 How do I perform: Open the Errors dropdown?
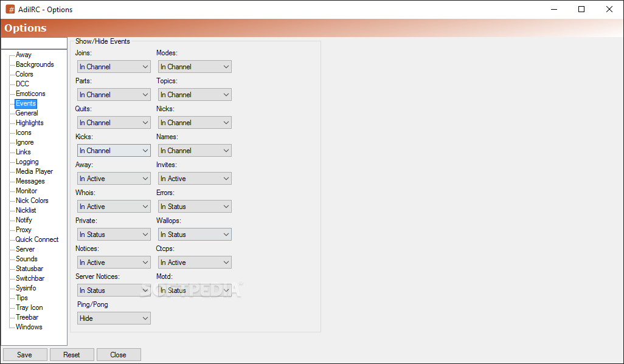[x=195, y=207]
